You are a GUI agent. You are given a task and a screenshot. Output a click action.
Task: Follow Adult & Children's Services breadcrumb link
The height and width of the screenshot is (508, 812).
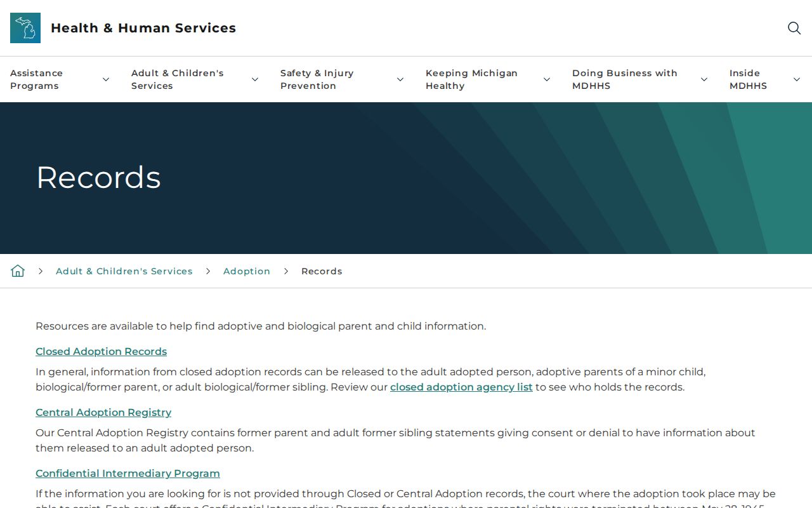[x=124, y=271]
